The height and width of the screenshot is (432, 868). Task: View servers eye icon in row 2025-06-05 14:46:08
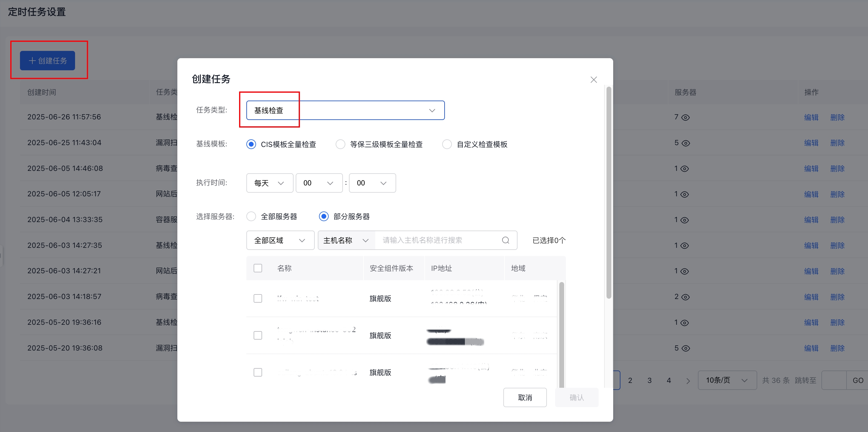coord(684,169)
